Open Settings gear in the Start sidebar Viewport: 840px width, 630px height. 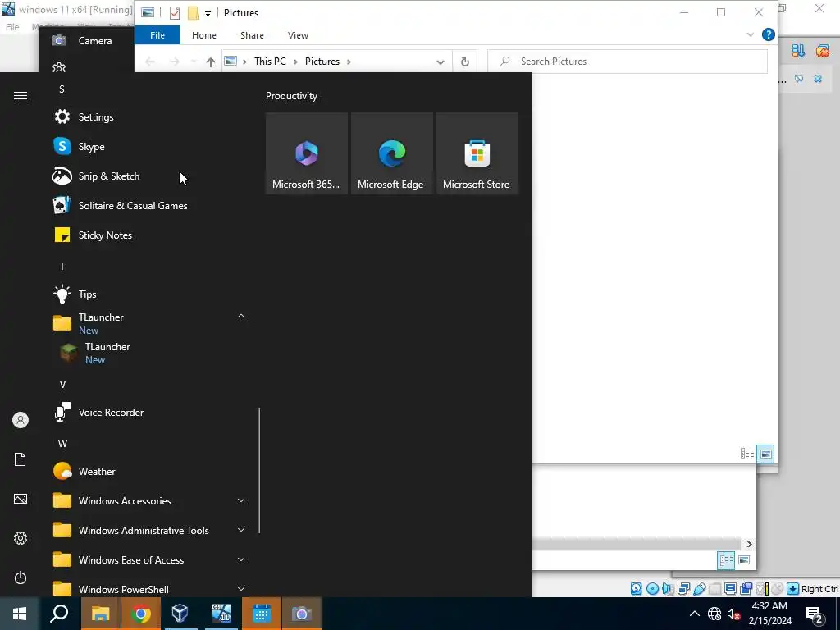[21, 538]
